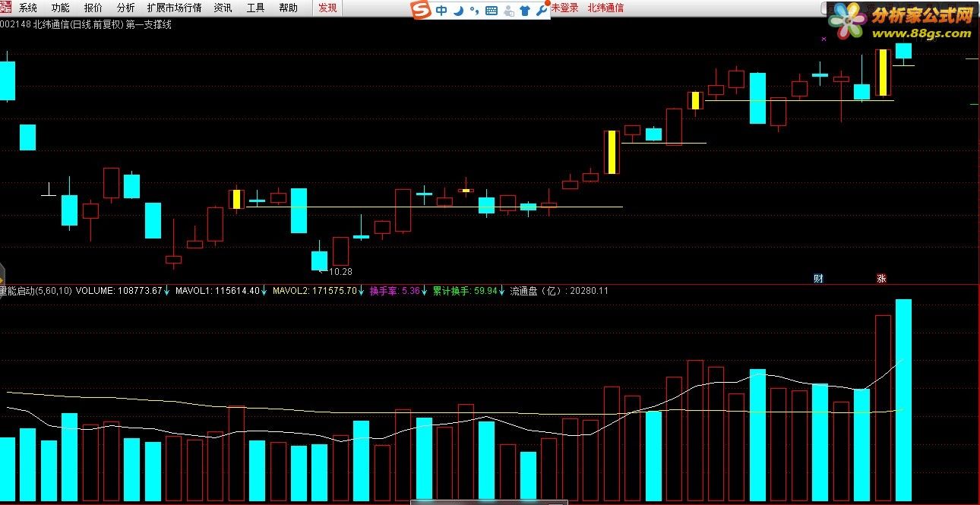
Task: Open the 分析 menu
Action: coord(125,8)
